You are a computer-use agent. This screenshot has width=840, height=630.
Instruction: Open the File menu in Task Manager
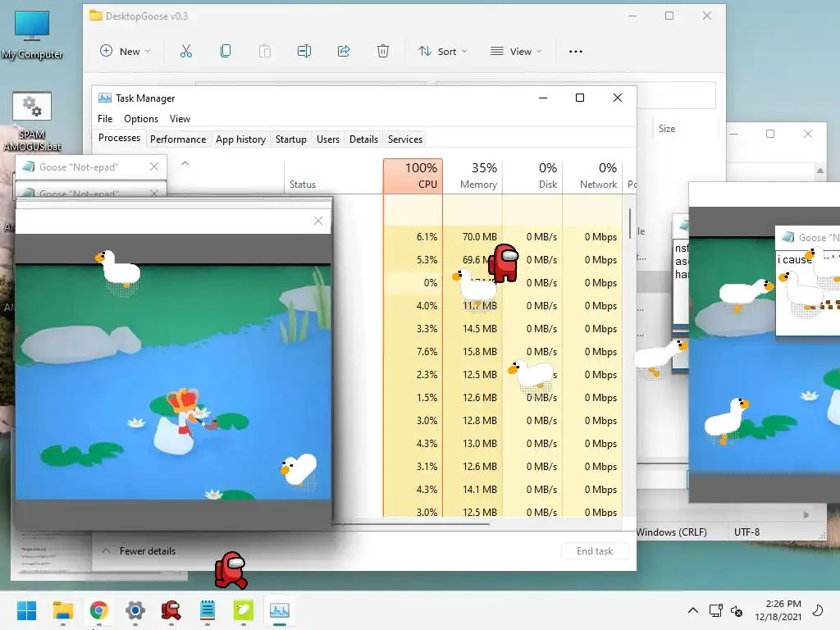[105, 119]
